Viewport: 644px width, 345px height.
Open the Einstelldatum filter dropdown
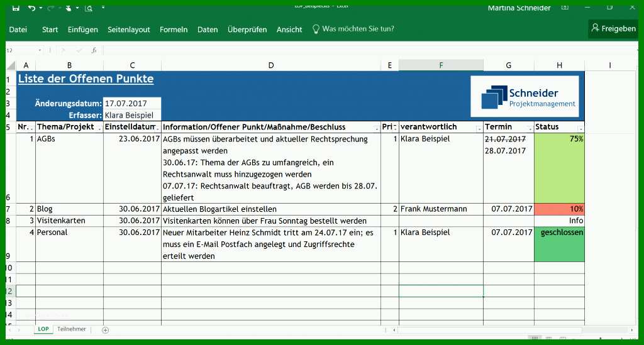(x=158, y=129)
